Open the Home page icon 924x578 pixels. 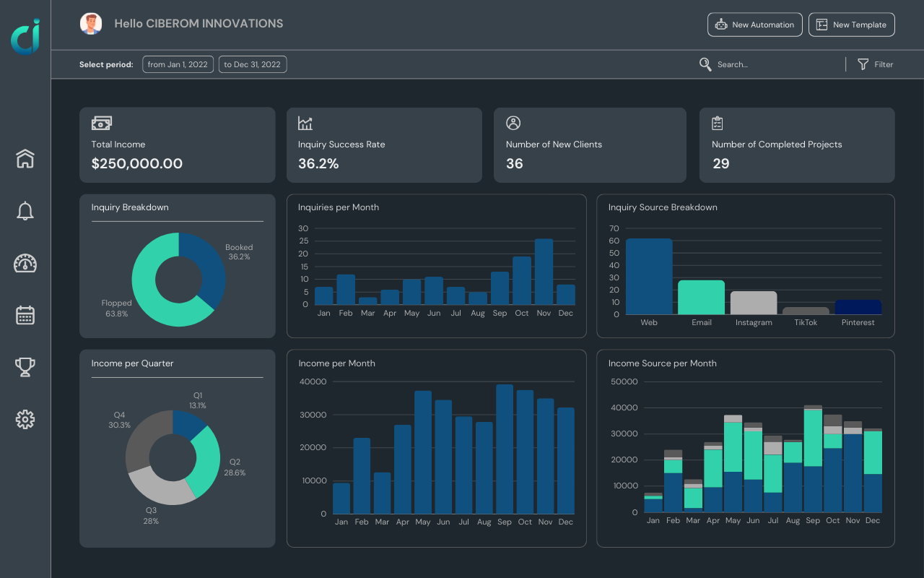[25, 159]
